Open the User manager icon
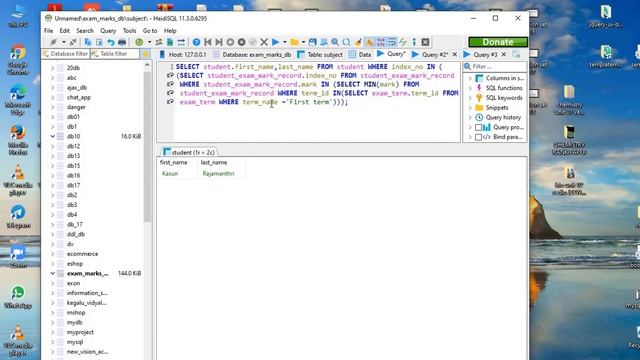 [158, 42]
